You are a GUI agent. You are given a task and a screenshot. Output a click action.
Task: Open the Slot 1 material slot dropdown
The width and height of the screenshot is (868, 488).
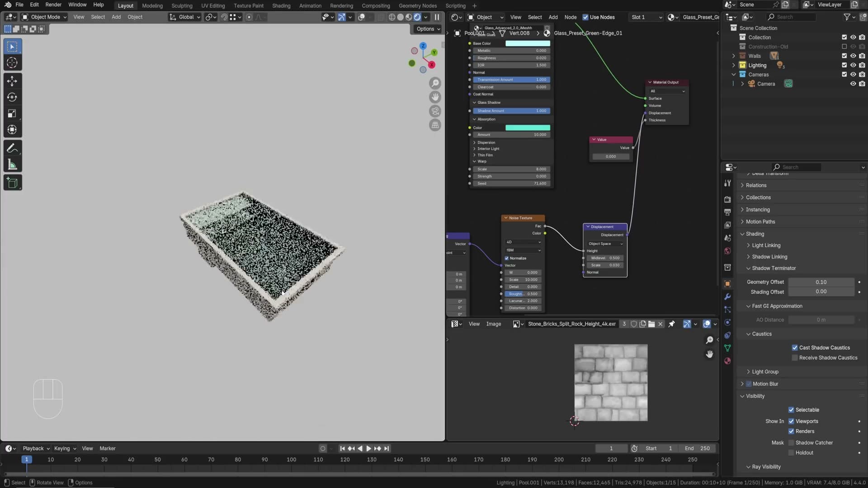pos(646,17)
